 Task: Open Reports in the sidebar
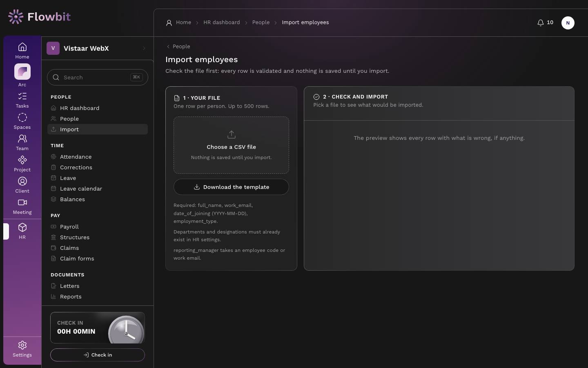pos(98,296)
